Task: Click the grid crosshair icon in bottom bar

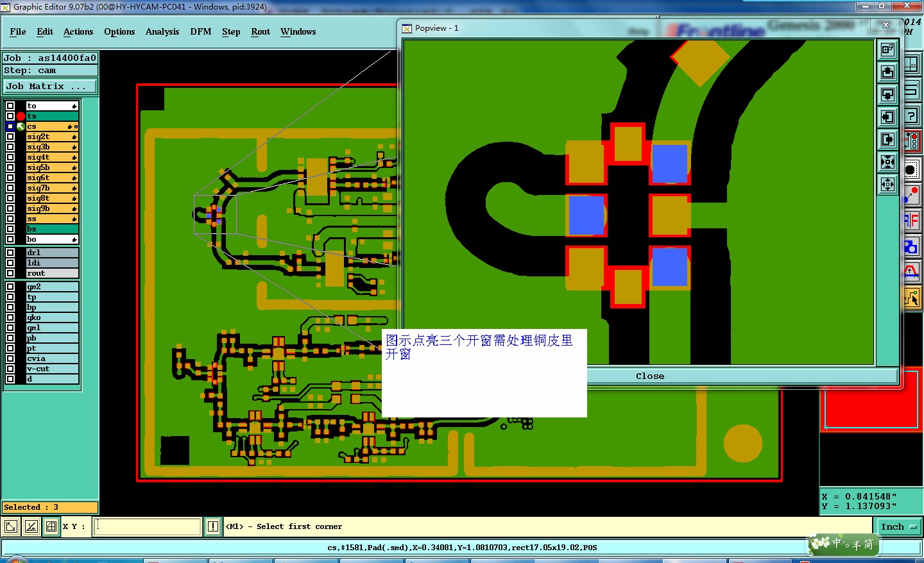Action: coord(52,527)
